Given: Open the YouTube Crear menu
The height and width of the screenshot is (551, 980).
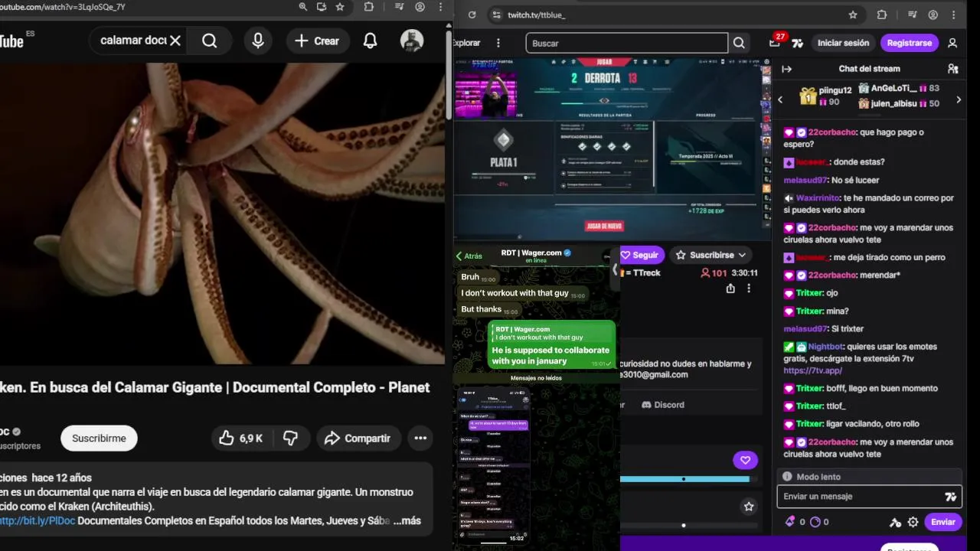Looking at the screenshot, I should 317,41.
